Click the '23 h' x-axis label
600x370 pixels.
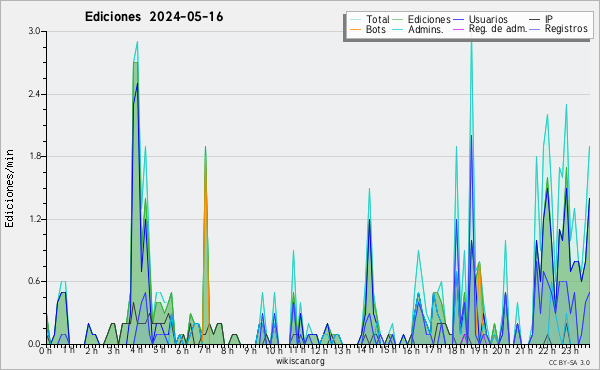570,350
